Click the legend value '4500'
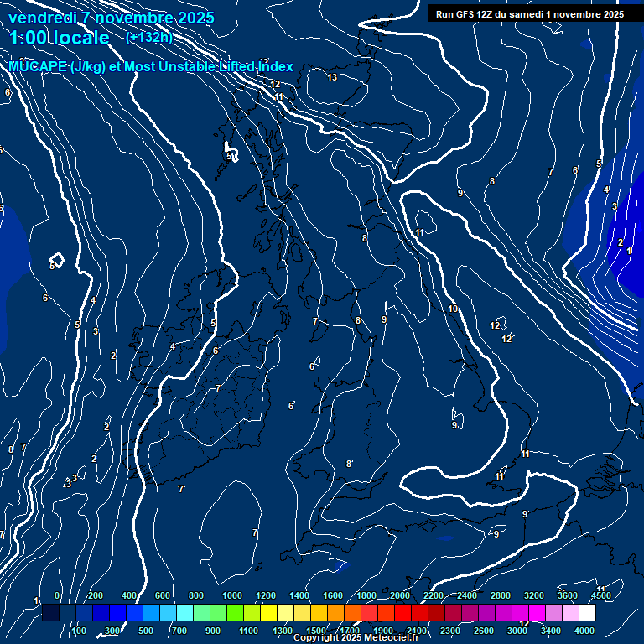This screenshot has width=644, height=644. click(x=601, y=595)
